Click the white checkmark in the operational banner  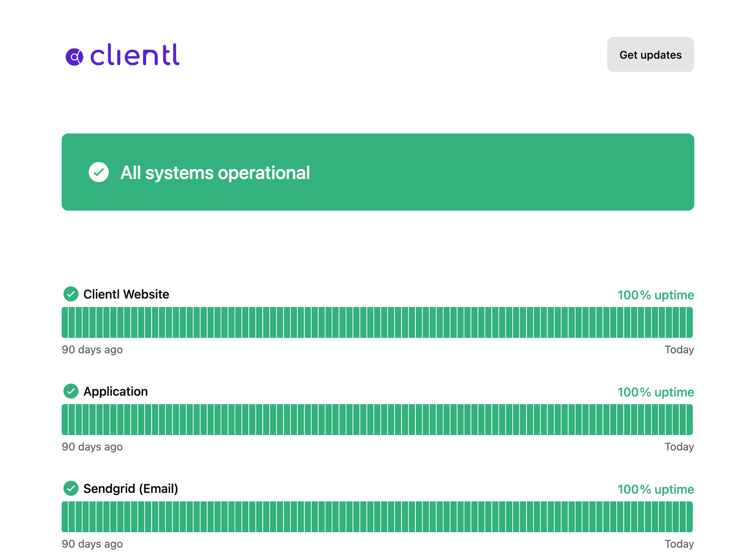[x=98, y=172]
